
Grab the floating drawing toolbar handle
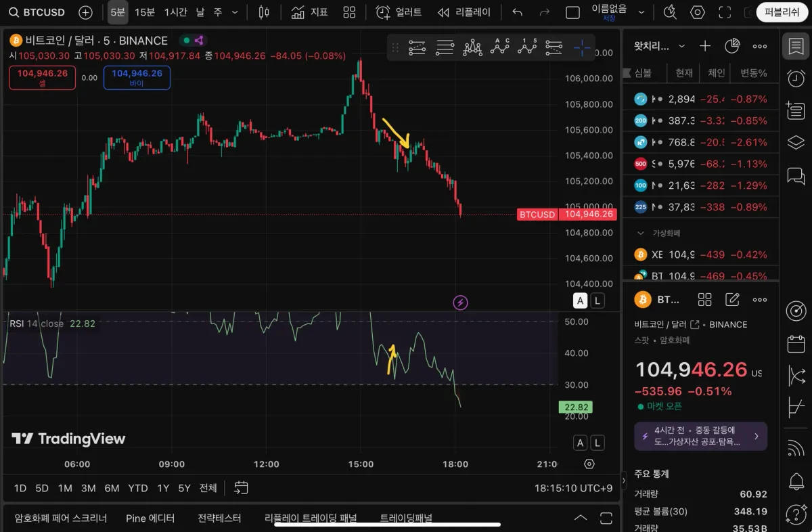[395, 48]
